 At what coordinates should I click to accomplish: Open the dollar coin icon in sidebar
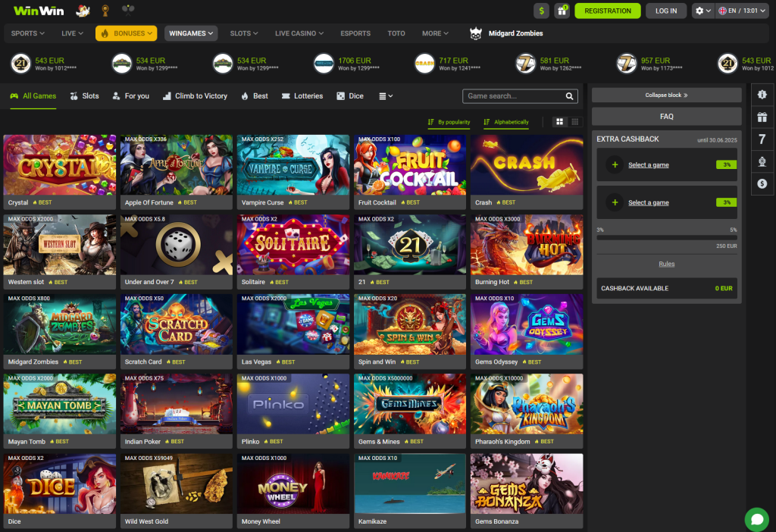coord(762,183)
